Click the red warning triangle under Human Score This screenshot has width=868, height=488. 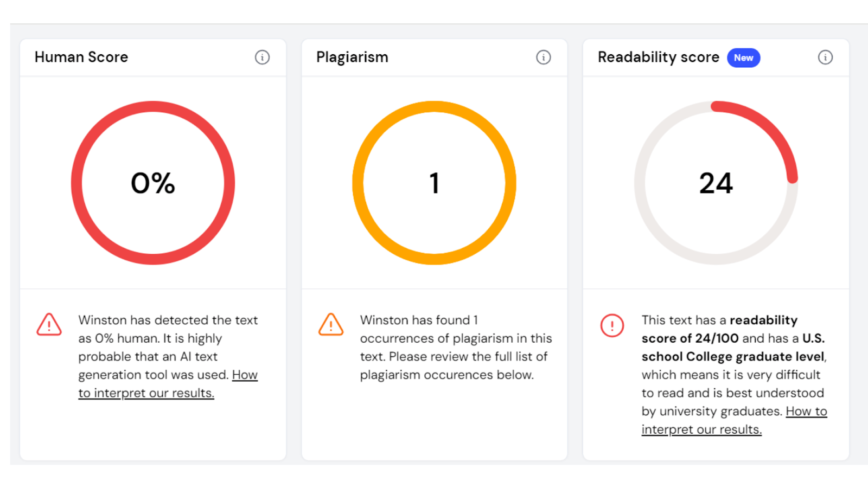click(x=49, y=325)
